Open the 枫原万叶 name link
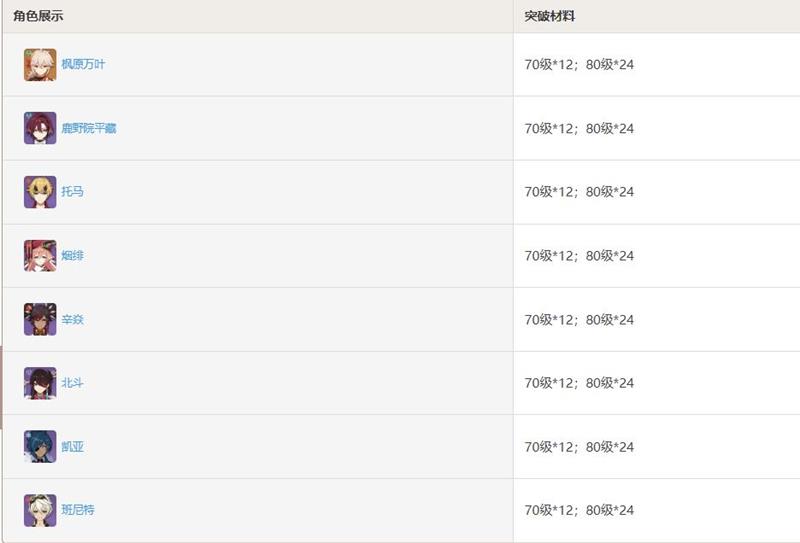Viewport: 800px width, 543px height. [83, 65]
